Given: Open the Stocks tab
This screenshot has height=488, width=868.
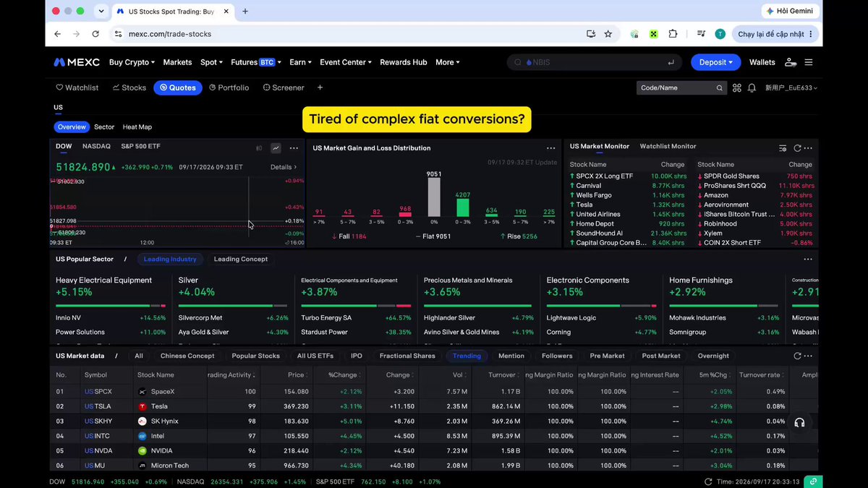Looking at the screenshot, I should pos(129,87).
